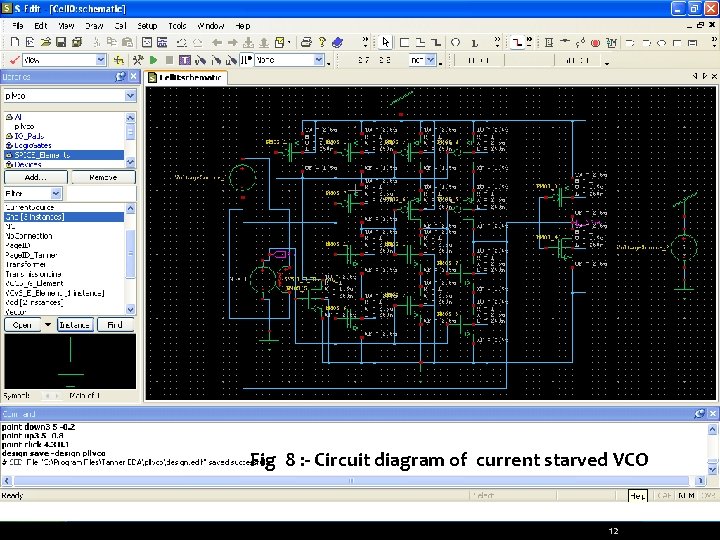Go forward with the right arrow icon
The width and height of the screenshot is (720, 540).
[232, 43]
